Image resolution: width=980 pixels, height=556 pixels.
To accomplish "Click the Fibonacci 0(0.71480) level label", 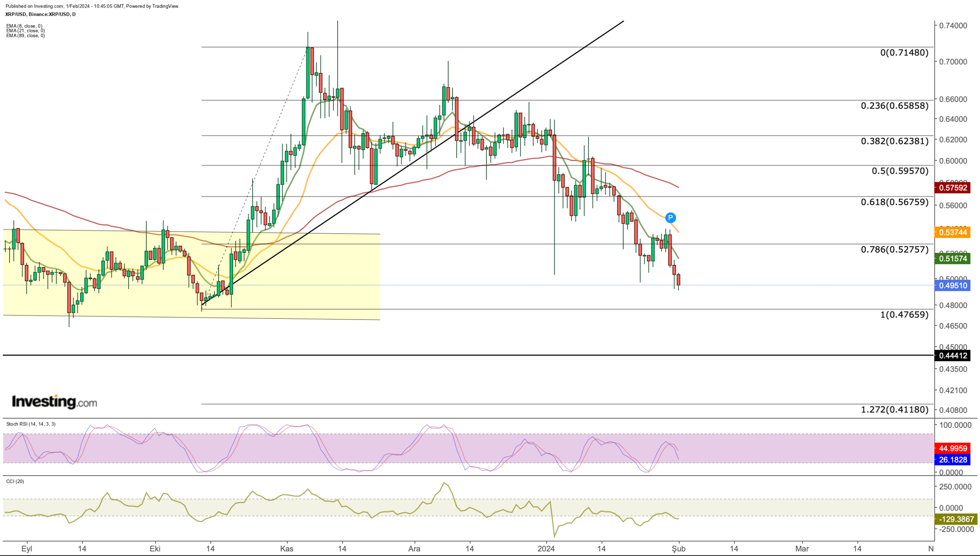I will click(904, 52).
